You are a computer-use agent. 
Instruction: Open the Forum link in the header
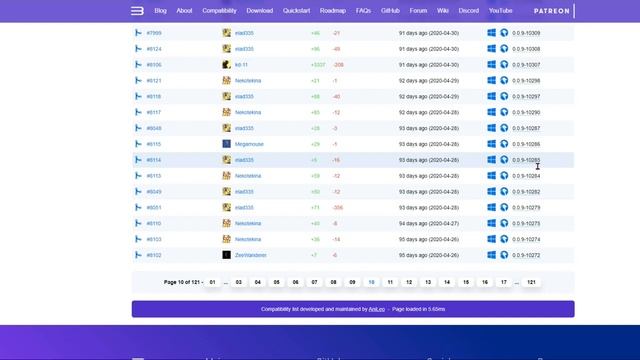(418, 11)
